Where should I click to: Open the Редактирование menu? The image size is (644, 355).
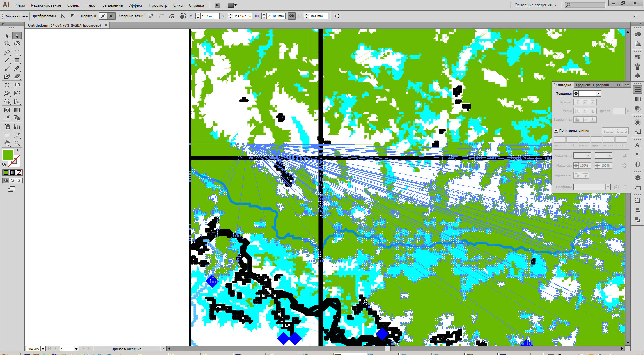click(46, 5)
